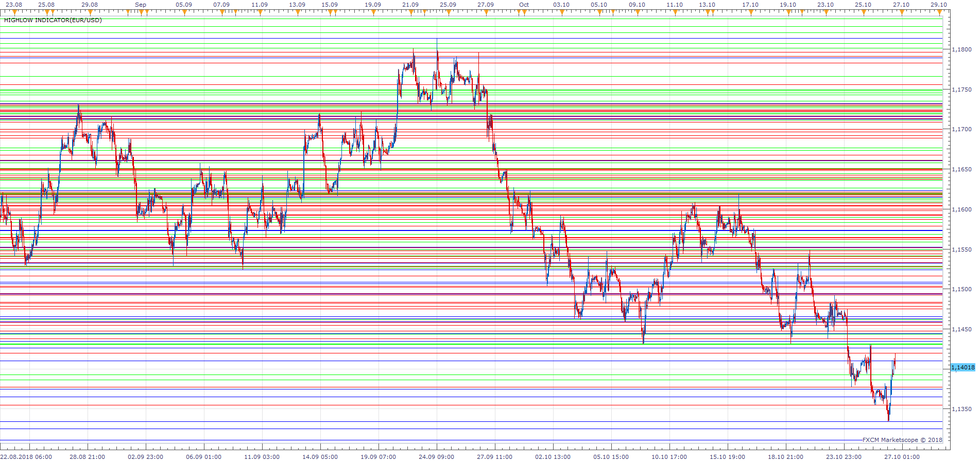Click the 14.09 05:00 time label
Screen dimensions: 980x463
[x=320, y=457]
